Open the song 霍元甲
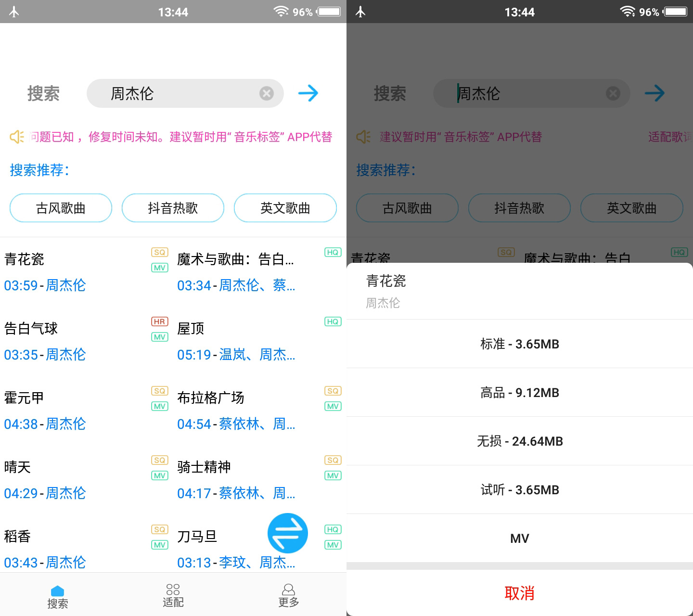This screenshot has width=693, height=616. pyautogui.click(x=24, y=398)
